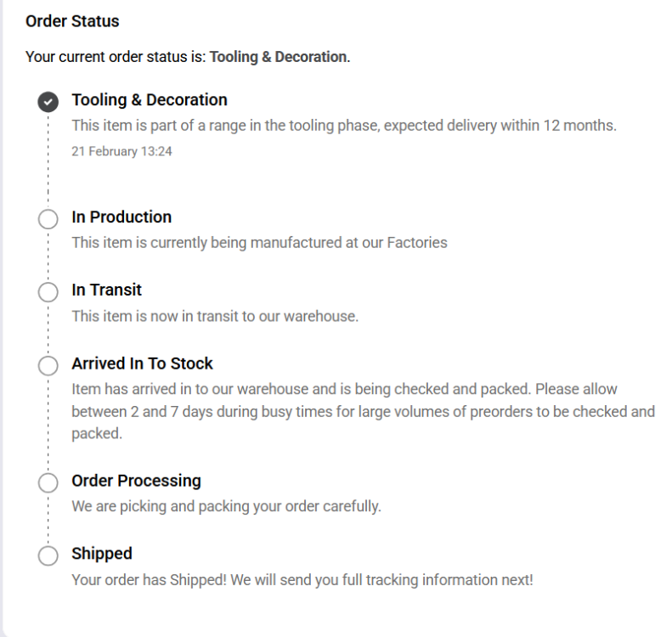This screenshot has height=637, width=672.
Task: Click the checked Tooling & Decoration step icon
Action: 48,101
